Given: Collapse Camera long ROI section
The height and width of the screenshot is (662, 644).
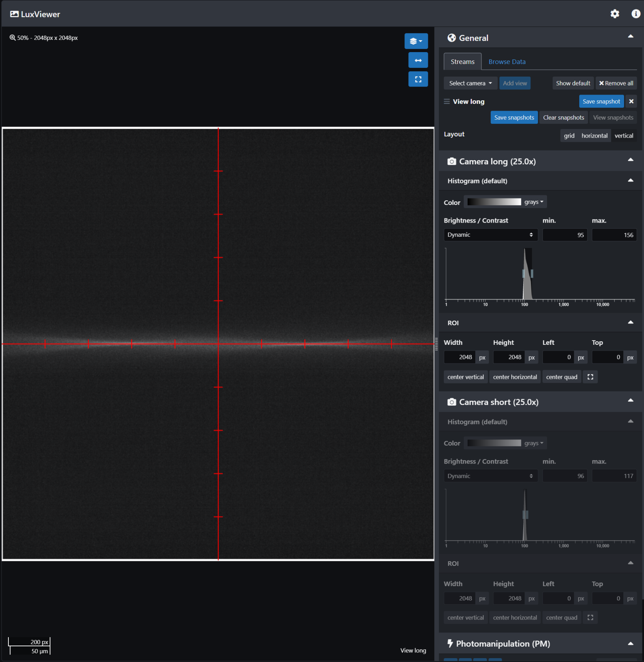Looking at the screenshot, I should (630, 323).
